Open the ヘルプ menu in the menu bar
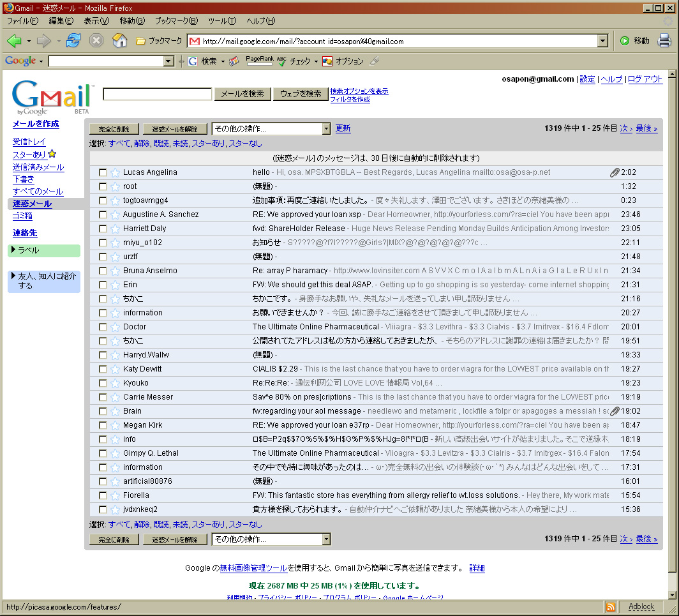679x616 pixels. [x=260, y=21]
